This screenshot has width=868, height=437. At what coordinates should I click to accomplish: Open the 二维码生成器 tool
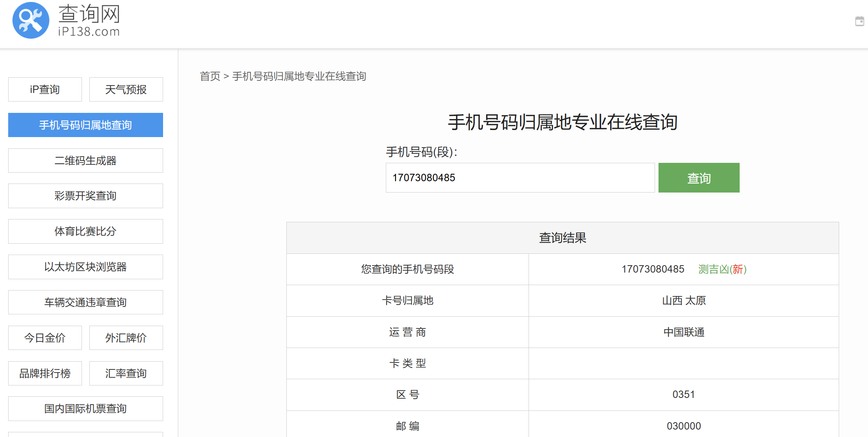(x=85, y=161)
